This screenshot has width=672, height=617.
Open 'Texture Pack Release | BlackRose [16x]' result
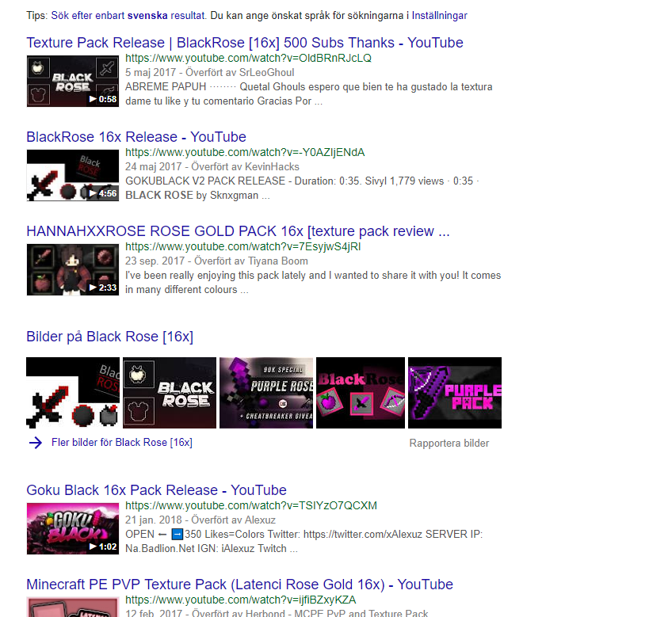(x=245, y=43)
